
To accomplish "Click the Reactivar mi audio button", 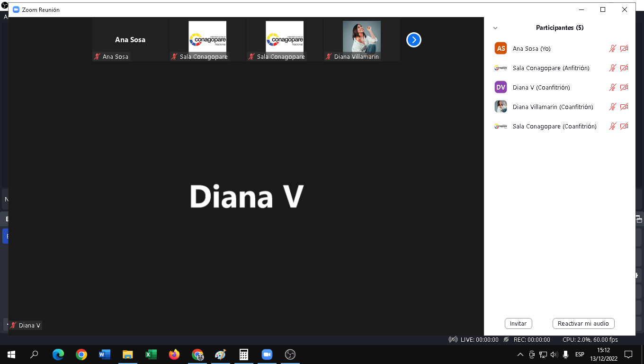I will [583, 323].
